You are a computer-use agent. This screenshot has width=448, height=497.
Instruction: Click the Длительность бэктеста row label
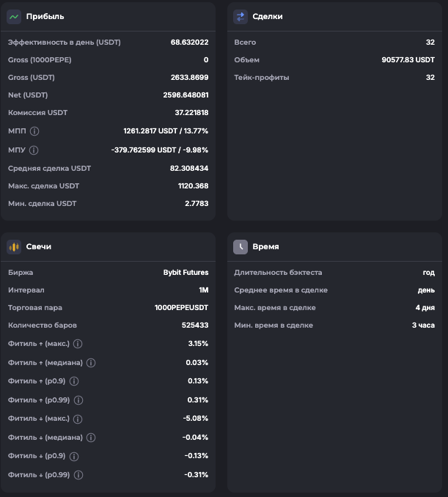point(278,273)
